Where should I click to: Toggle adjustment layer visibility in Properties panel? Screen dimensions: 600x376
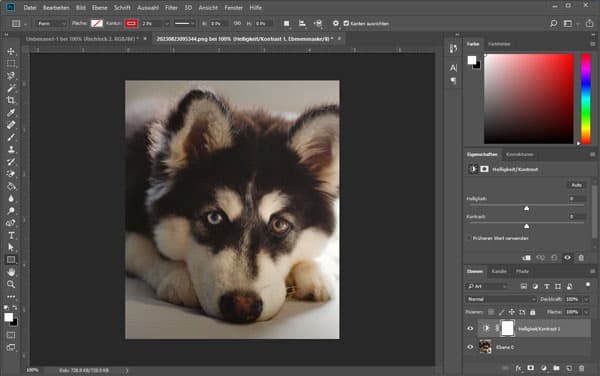[567, 258]
